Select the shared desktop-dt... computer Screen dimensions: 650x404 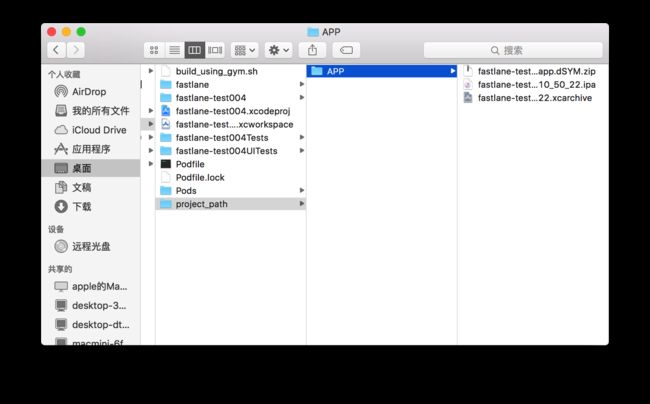click(91, 324)
